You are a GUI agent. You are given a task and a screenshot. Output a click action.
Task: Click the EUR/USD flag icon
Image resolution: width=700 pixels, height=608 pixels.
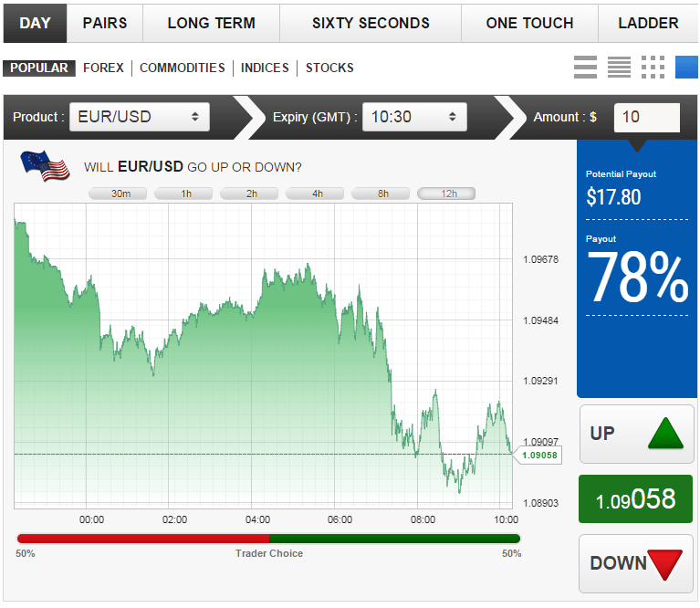[45, 166]
